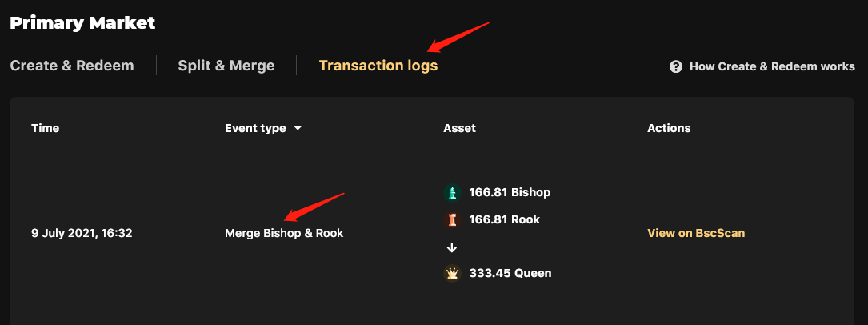
Task: Open the Event type filter arrow
Action: (298, 128)
